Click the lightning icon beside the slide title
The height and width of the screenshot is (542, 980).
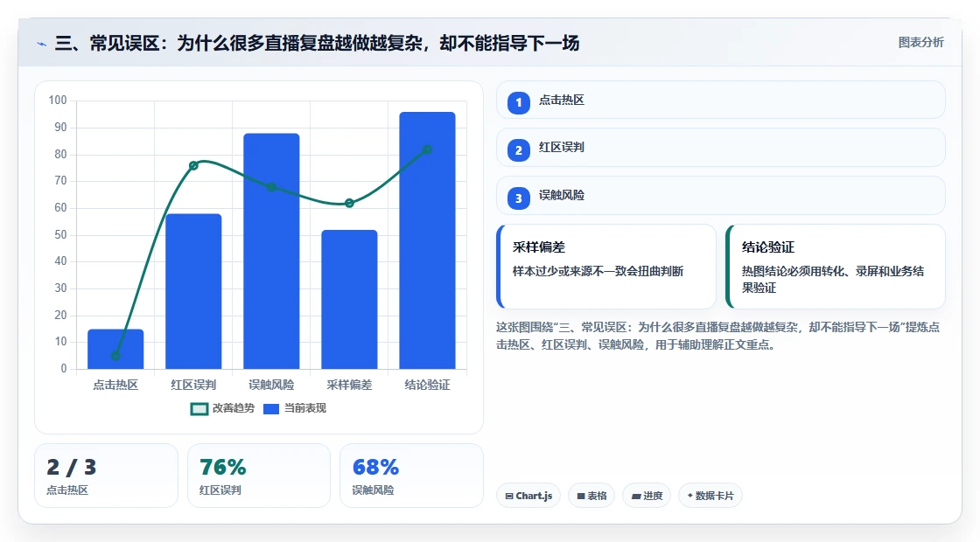[x=42, y=44]
